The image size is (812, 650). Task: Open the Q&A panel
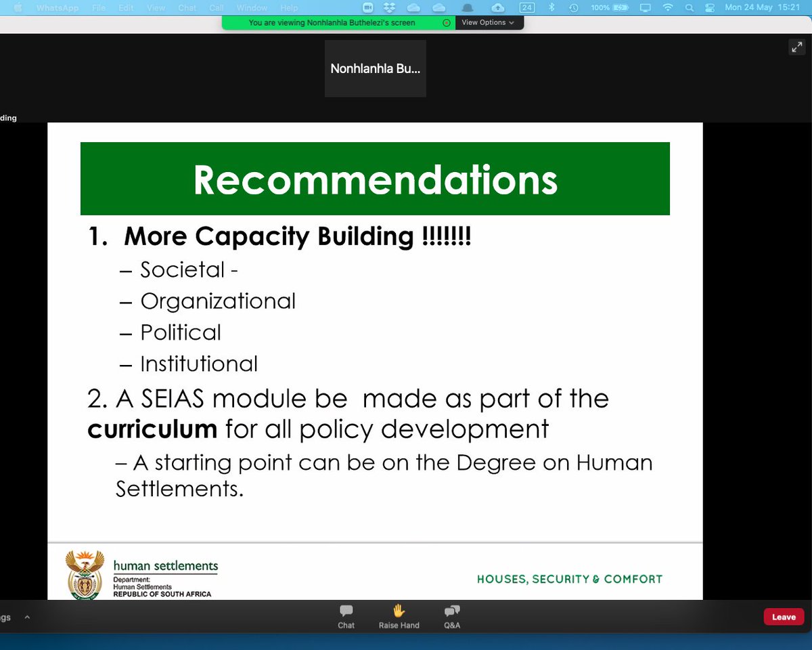pos(452,616)
